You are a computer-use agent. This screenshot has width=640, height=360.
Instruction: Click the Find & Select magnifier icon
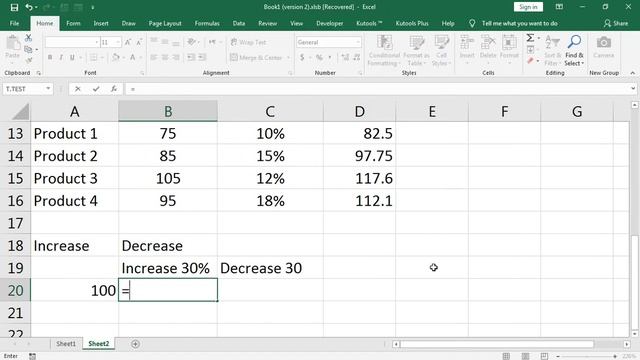tap(574, 41)
